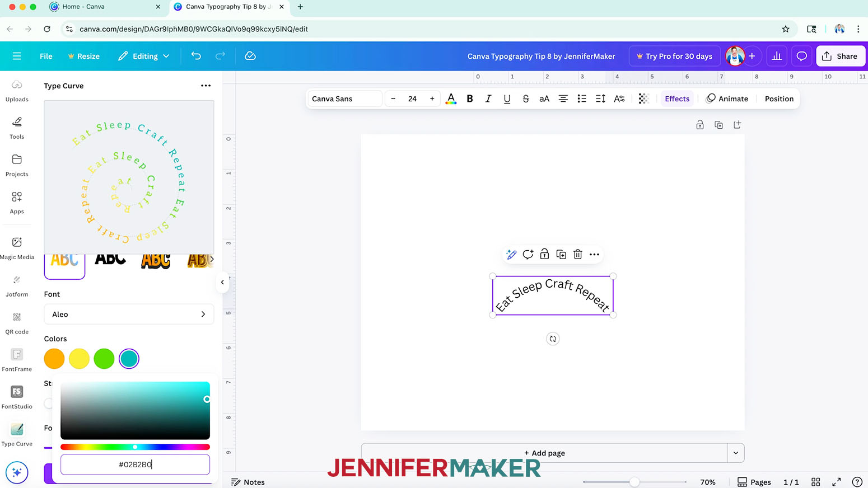The height and width of the screenshot is (488, 868).
Task: Click Try Pro for 30 days
Action: 675,56
